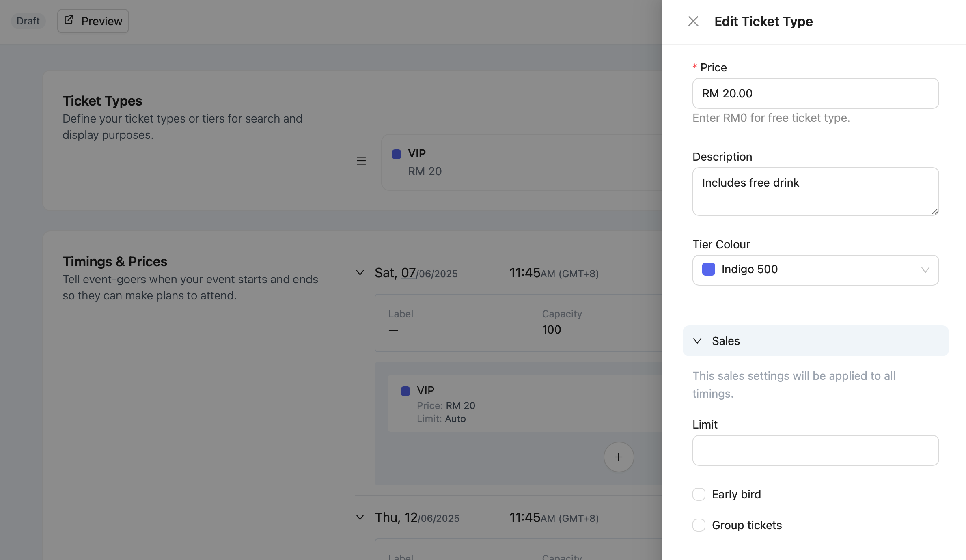The height and width of the screenshot is (560, 966).
Task: Close the Edit Ticket Type panel
Action: pyautogui.click(x=693, y=21)
